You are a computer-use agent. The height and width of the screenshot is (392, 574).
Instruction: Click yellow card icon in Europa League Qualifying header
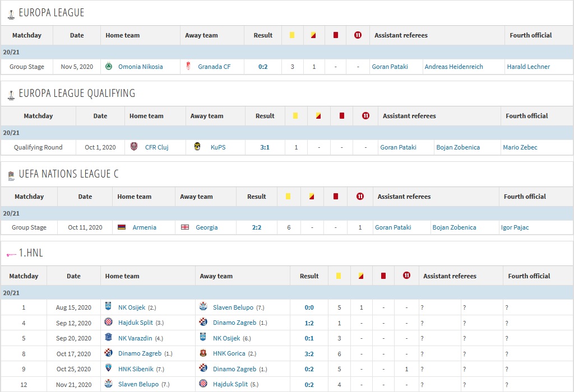(x=295, y=115)
